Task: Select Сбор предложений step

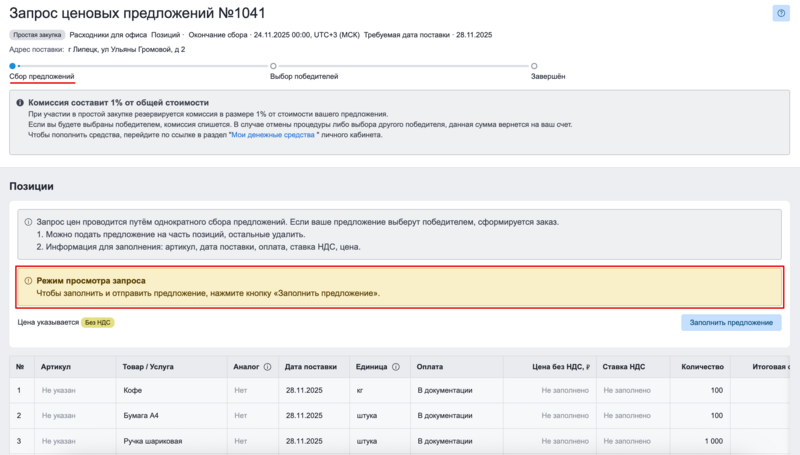Action: [x=42, y=76]
